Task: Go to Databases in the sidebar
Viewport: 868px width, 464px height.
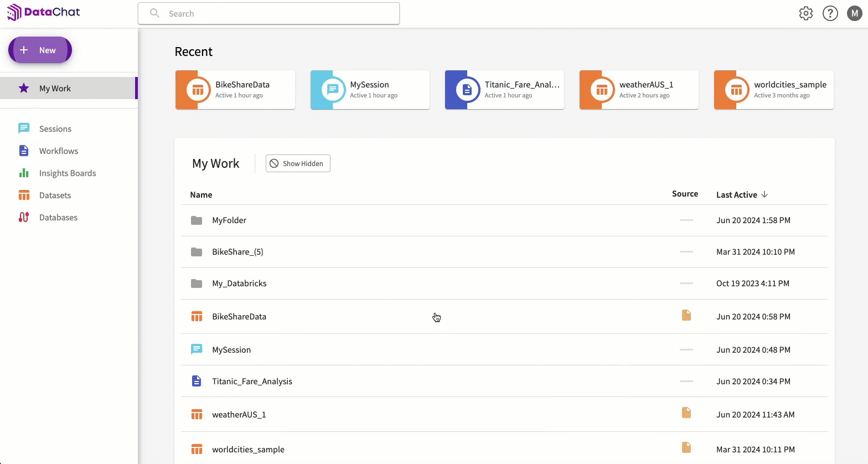Action: click(58, 217)
